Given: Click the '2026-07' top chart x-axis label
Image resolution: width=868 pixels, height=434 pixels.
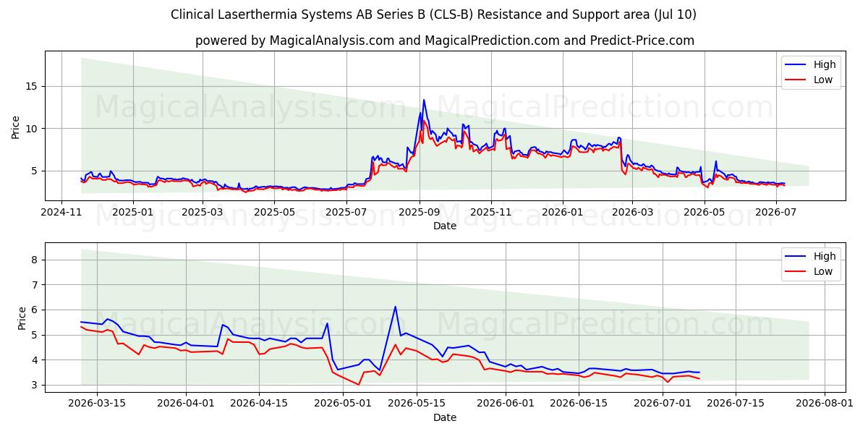Looking at the screenshot, I should click(775, 212).
